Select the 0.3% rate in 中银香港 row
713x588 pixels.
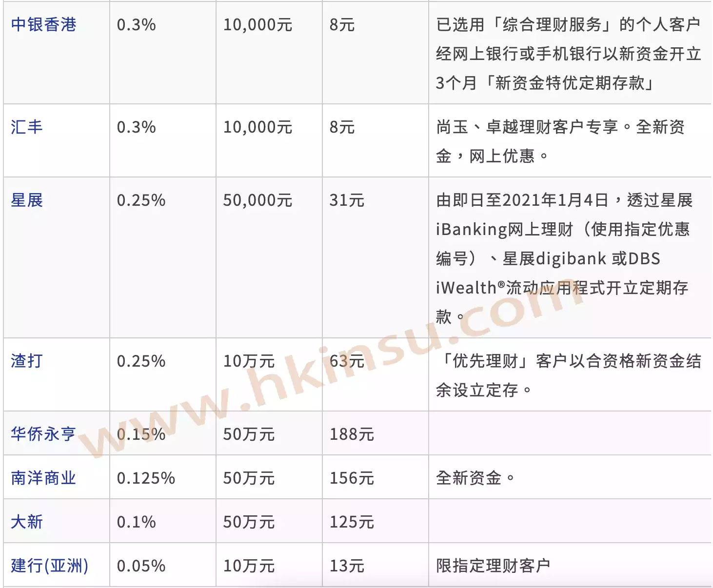click(136, 24)
